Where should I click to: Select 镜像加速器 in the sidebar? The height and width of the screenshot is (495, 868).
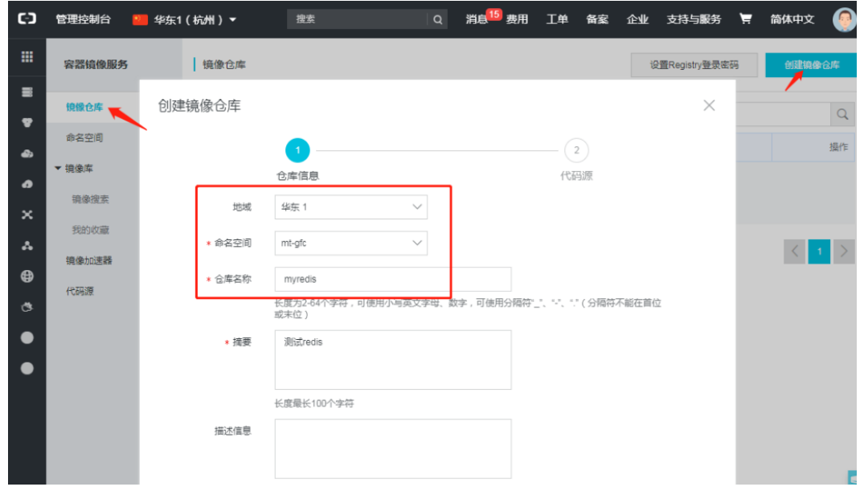click(88, 260)
